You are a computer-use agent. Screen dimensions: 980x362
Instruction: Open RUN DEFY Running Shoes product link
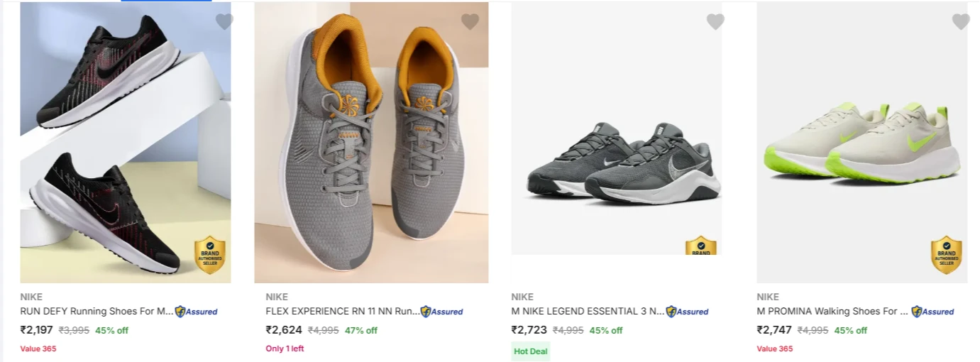tap(97, 311)
